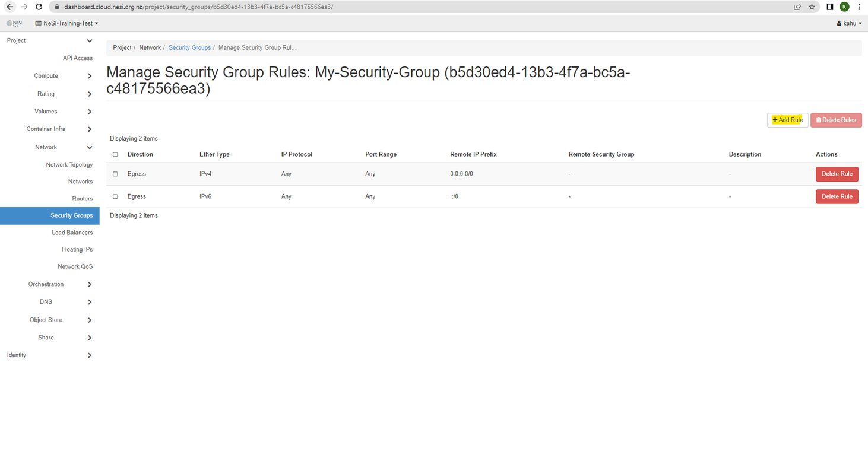Select the IPv4 Egress rule checkbox
The image size is (868, 452).
115,174
